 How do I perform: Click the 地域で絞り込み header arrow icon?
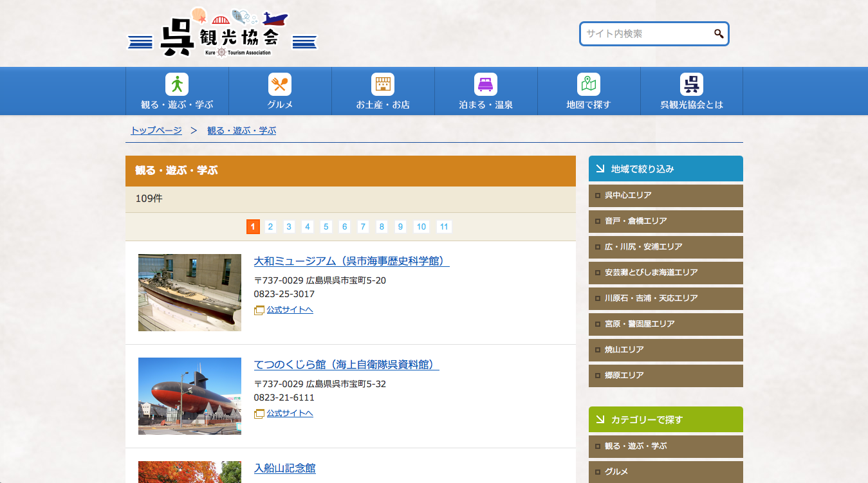(x=600, y=169)
